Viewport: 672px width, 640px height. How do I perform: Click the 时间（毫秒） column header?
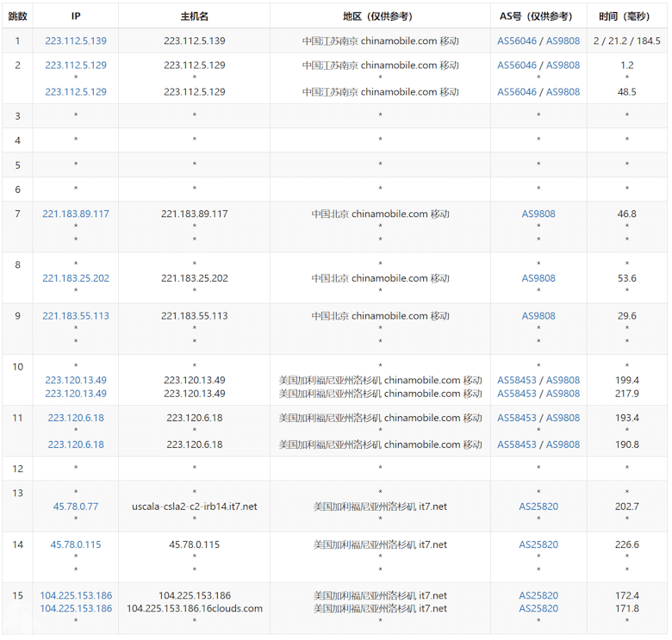(x=627, y=16)
